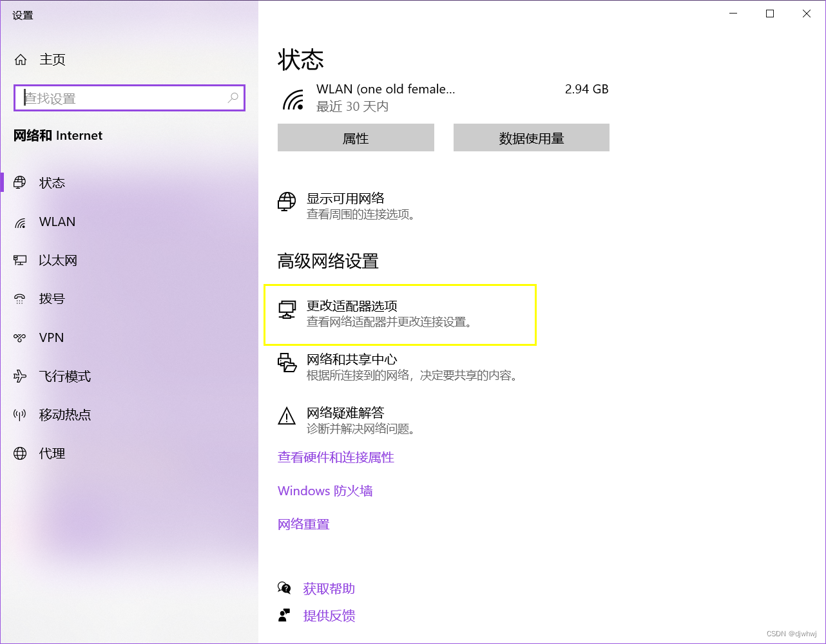Run 网络疑难解答 via the warning icon
Viewport: 826px width, 644px height.
click(x=286, y=417)
